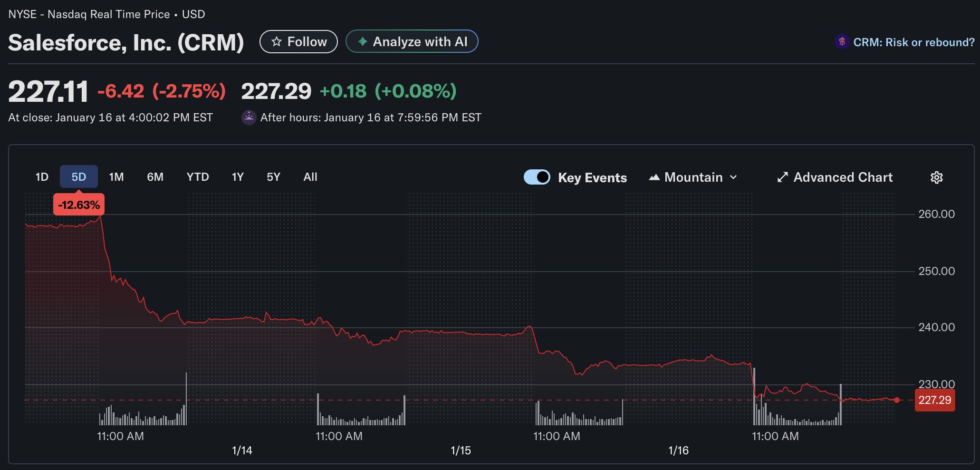Viewport: 980px width, 470px height.
Task: Click the star icon in Follow button
Action: point(277,42)
